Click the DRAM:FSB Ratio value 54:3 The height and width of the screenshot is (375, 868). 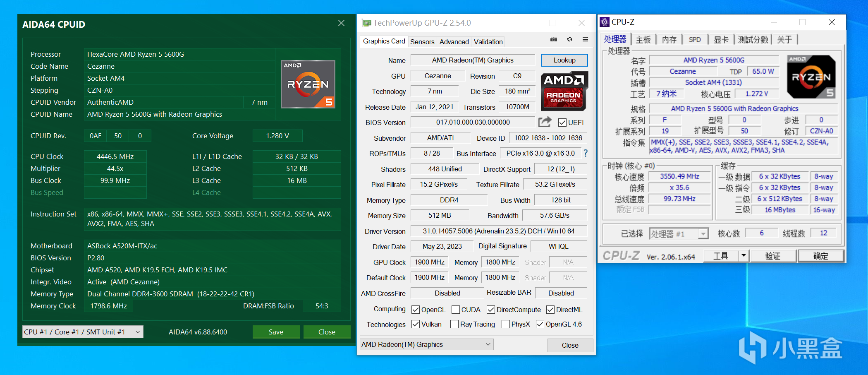322,306
